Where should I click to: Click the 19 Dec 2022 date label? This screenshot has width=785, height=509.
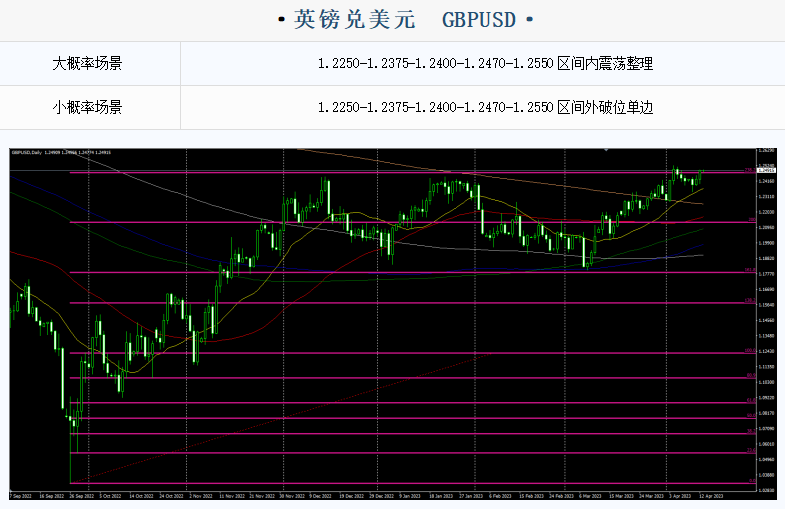[x=351, y=496]
